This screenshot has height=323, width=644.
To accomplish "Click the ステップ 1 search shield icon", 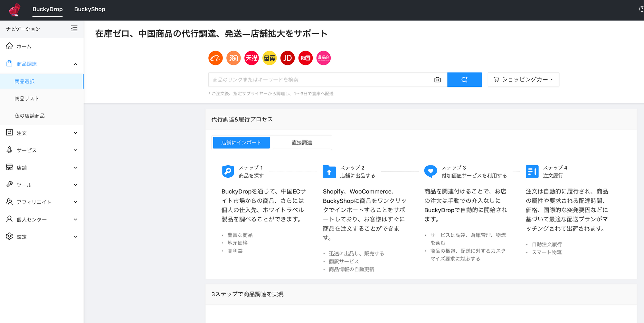I will [228, 171].
